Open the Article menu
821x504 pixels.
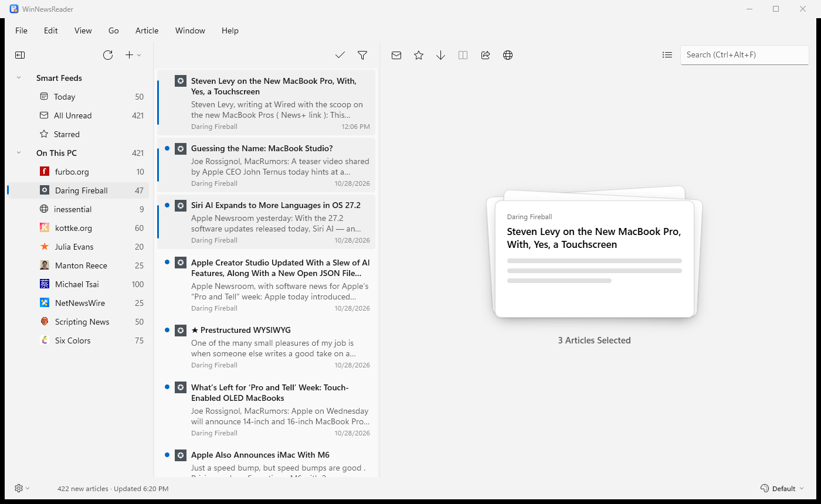(147, 30)
